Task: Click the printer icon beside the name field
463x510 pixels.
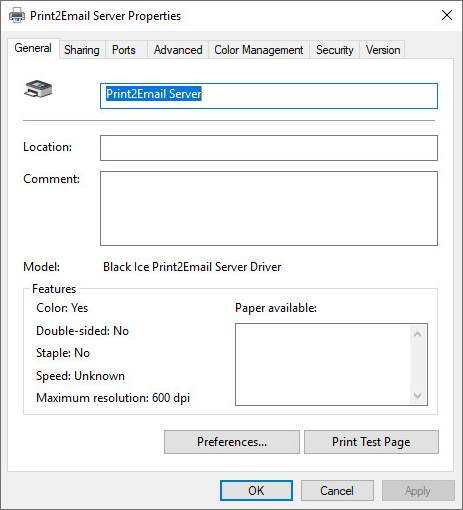Action: pyautogui.click(x=38, y=89)
